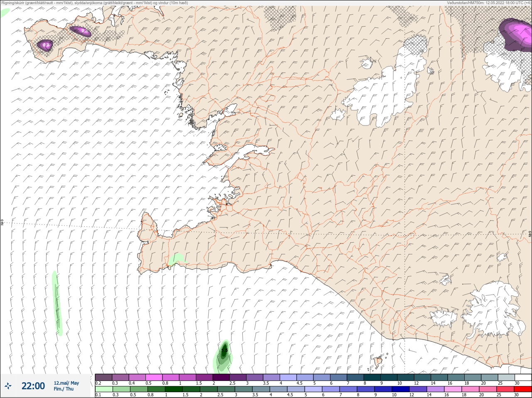532x398 pixels.
Task: Click the dark green lower-row swatch starting at 1
Action: [173, 389]
